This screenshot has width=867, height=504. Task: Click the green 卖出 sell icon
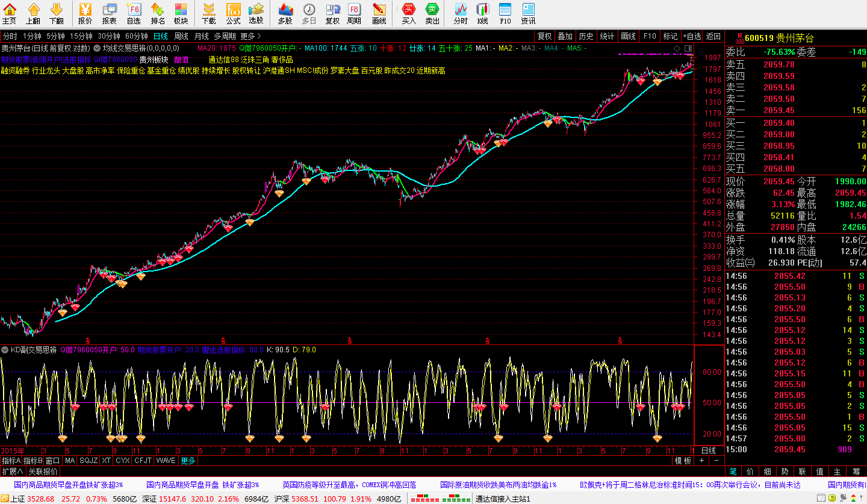coord(432,13)
